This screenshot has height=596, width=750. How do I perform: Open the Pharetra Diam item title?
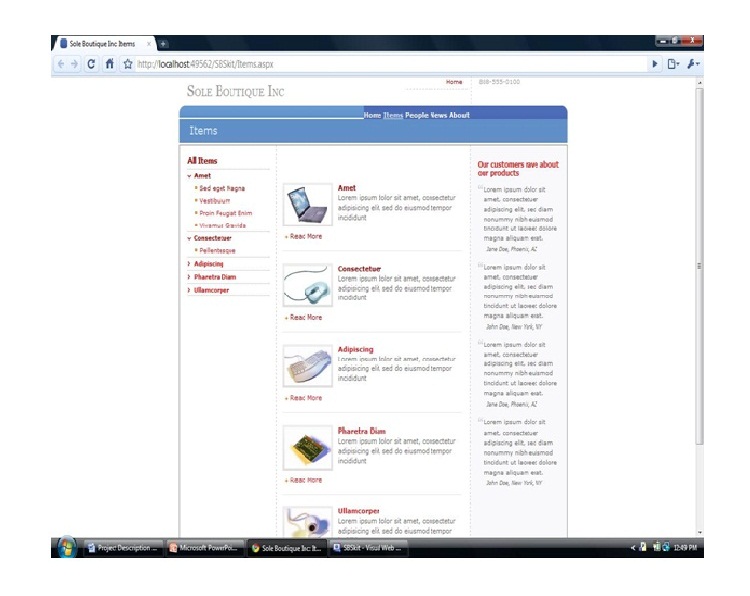[362, 430]
